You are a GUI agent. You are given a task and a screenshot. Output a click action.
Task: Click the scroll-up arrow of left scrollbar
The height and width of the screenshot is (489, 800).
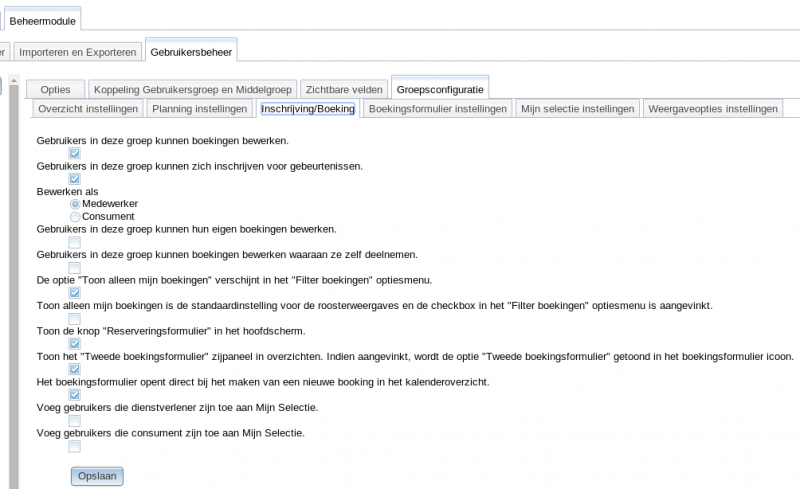point(14,81)
